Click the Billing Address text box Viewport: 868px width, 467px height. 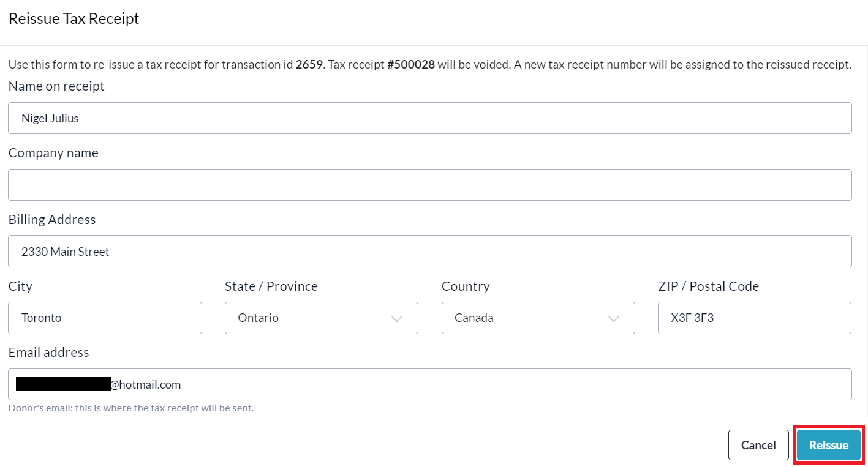click(429, 252)
